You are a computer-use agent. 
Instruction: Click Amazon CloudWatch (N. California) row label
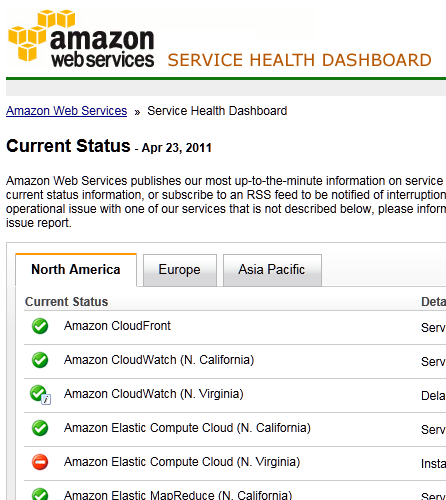(x=159, y=360)
